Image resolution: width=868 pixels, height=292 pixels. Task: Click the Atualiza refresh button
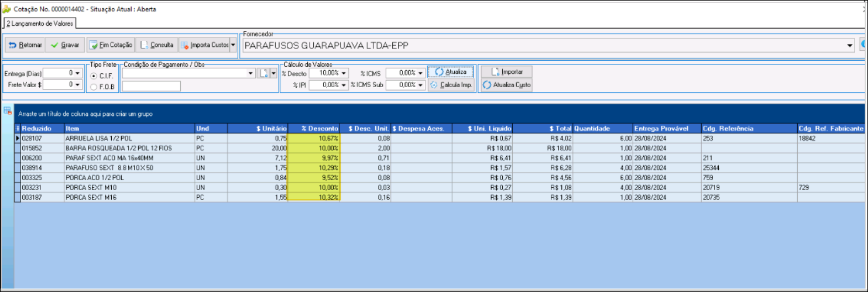pos(450,72)
